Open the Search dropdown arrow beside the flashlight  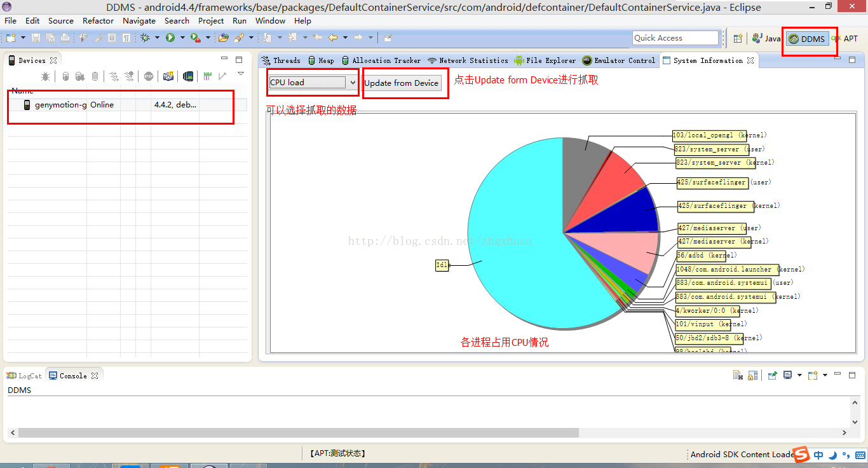tap(251, 38)
